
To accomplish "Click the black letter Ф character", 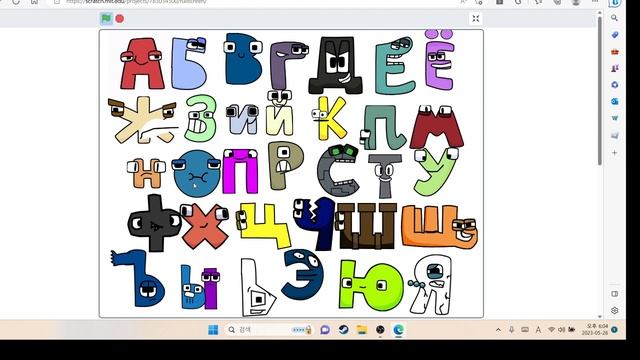I will click(154, 223).
